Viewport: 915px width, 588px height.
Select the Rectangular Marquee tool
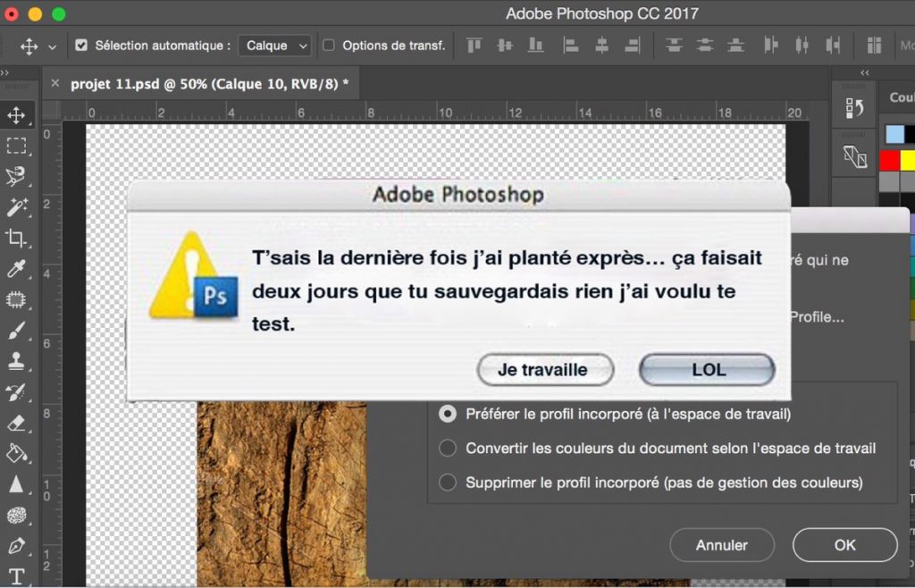point(16,146)
